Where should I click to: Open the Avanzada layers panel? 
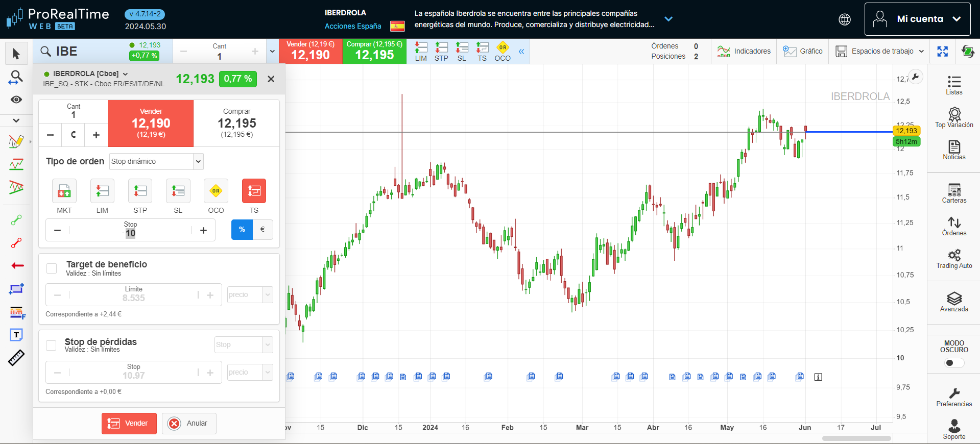954,302
